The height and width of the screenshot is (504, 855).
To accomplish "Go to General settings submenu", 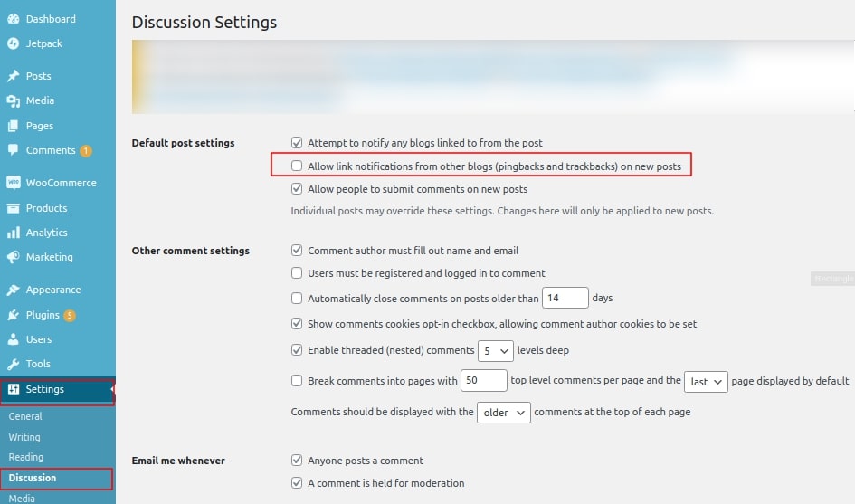I will pyautogui.click(x=25, y=416).
